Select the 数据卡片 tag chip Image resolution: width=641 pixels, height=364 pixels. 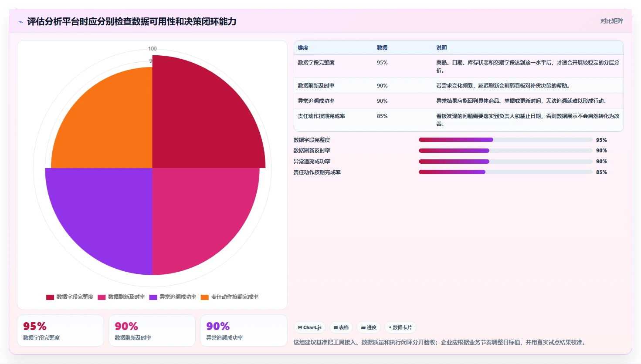click(x=400, y=327)
